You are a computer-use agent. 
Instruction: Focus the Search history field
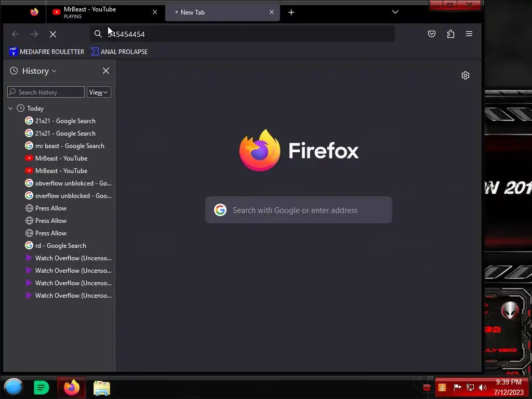[x=46, y=92]
